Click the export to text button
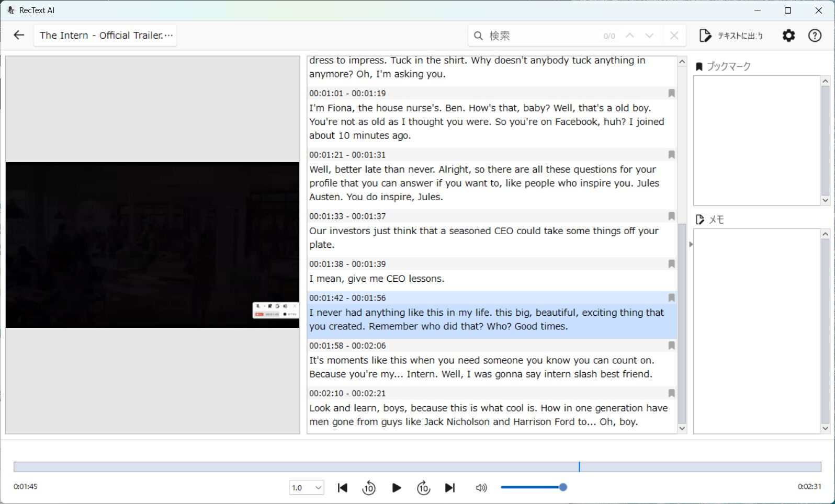The width and height of the screenshot is (835, 504). pyautogui.click(x=731, y=36)
